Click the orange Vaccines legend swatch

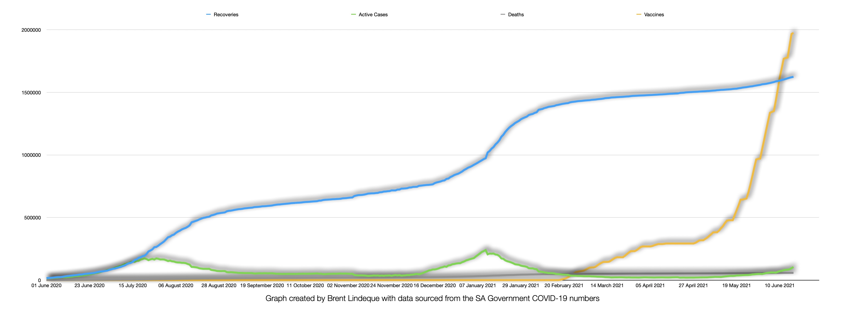(639, 14)
